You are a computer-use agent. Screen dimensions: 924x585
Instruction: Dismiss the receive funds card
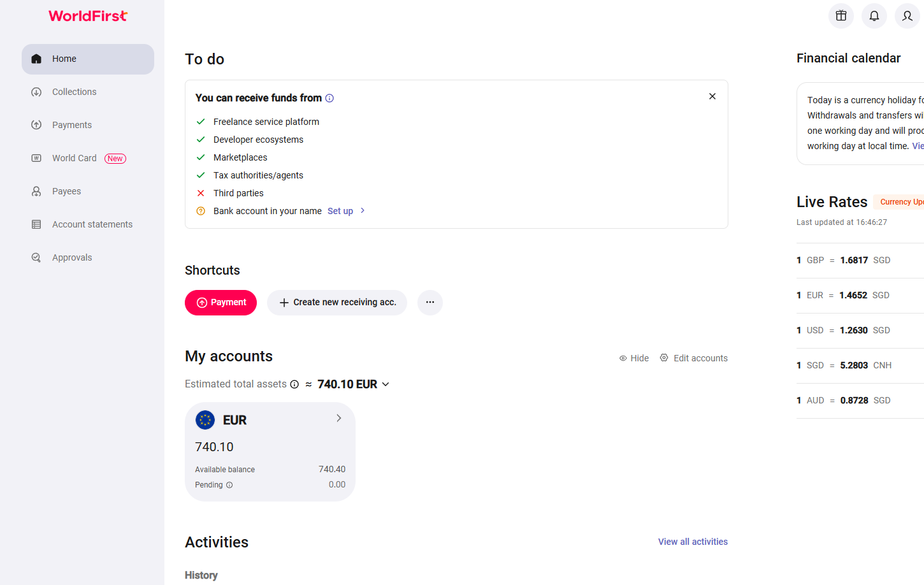[712, 96]
